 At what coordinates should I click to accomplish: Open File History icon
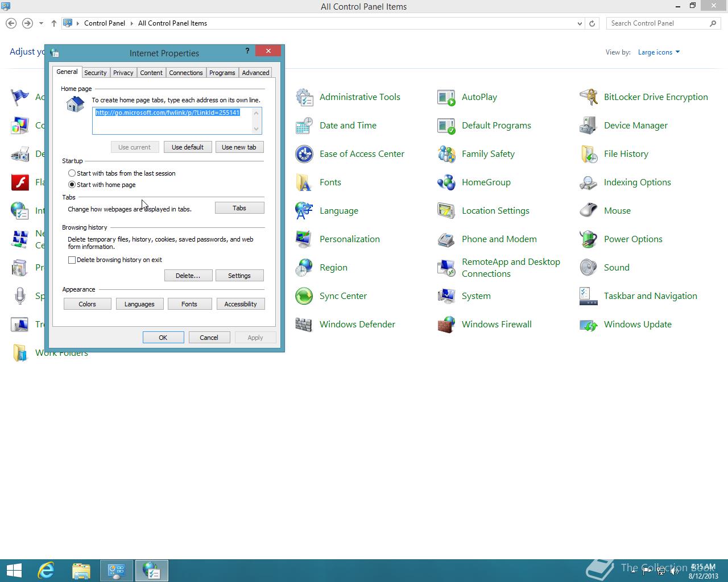click(x=589, y=154)
